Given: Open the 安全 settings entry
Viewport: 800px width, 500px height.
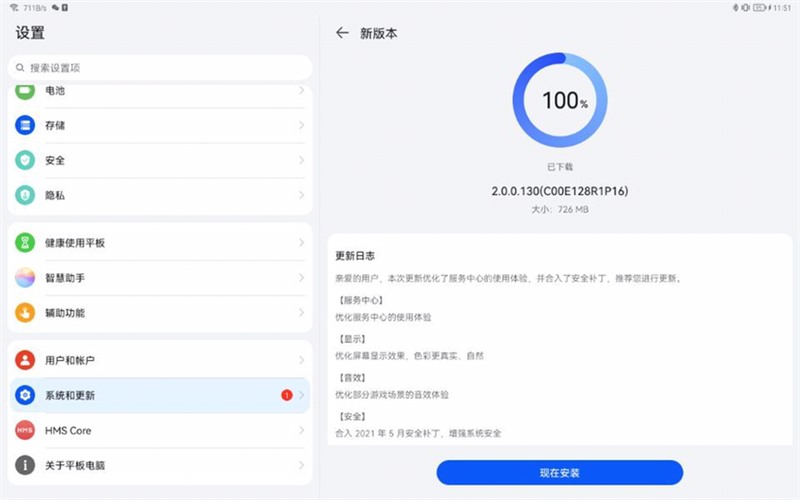Looking at the screenshot, I should pos(160,160).
